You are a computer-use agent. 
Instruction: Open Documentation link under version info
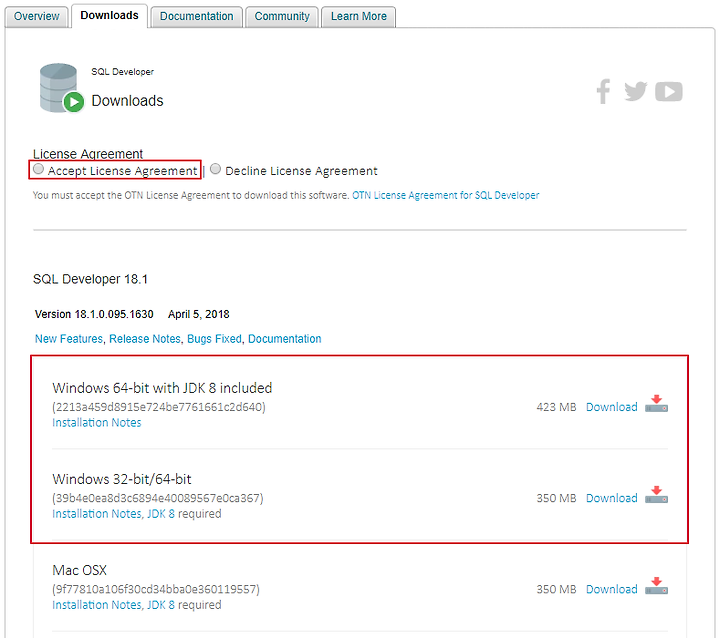point(285,339)
